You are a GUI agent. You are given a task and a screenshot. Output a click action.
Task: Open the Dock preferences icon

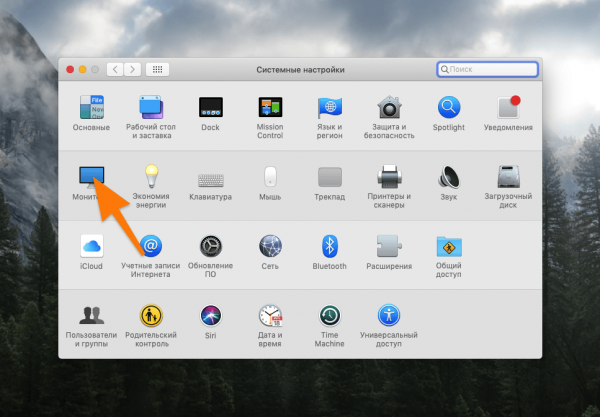point(210,108)
